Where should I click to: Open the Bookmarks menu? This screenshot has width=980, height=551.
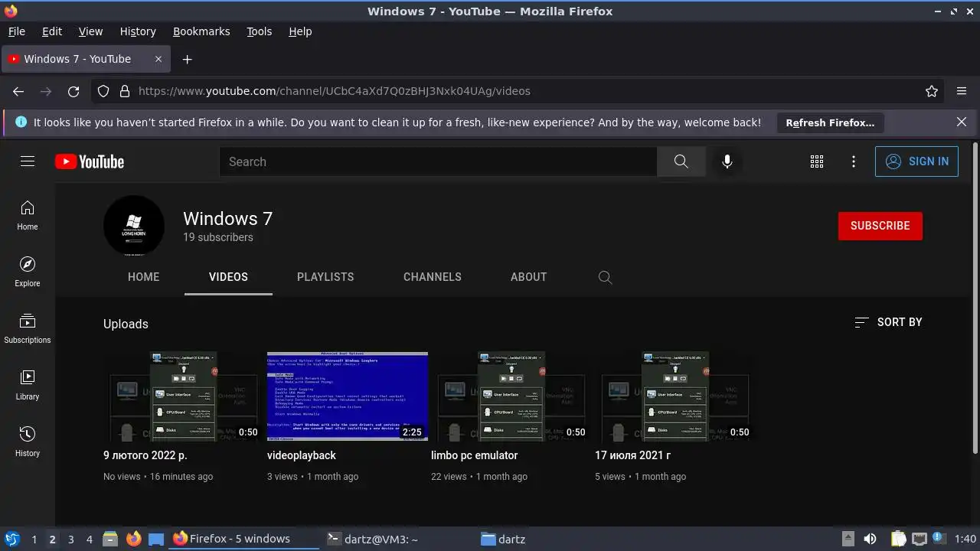(201, 31)
